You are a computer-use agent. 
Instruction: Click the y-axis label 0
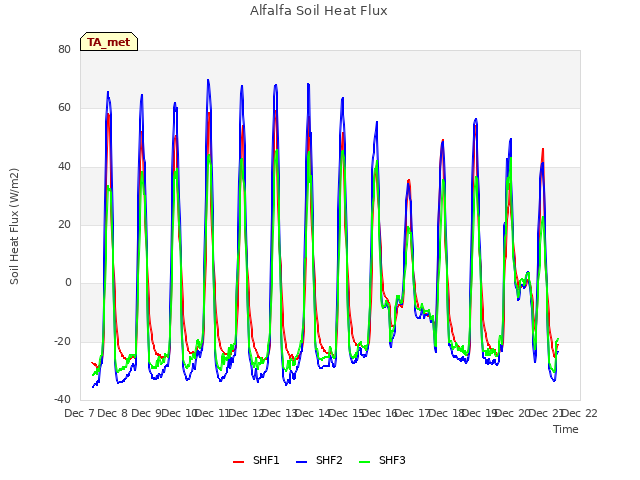68,282
